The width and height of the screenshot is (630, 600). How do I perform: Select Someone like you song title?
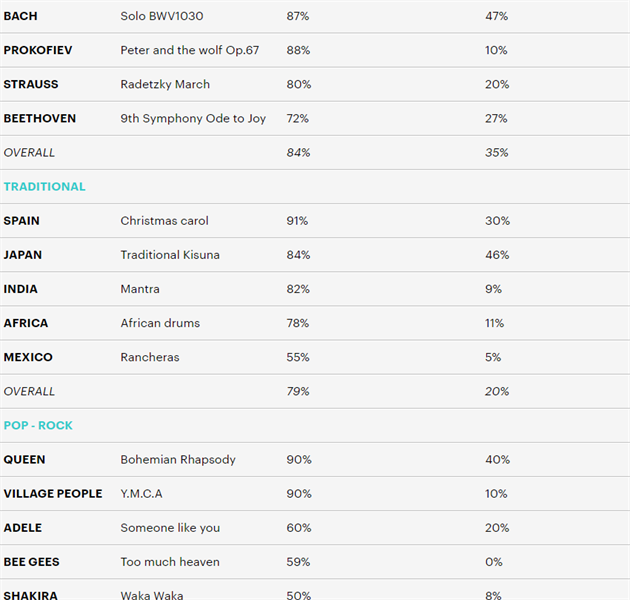coord(170,528)
